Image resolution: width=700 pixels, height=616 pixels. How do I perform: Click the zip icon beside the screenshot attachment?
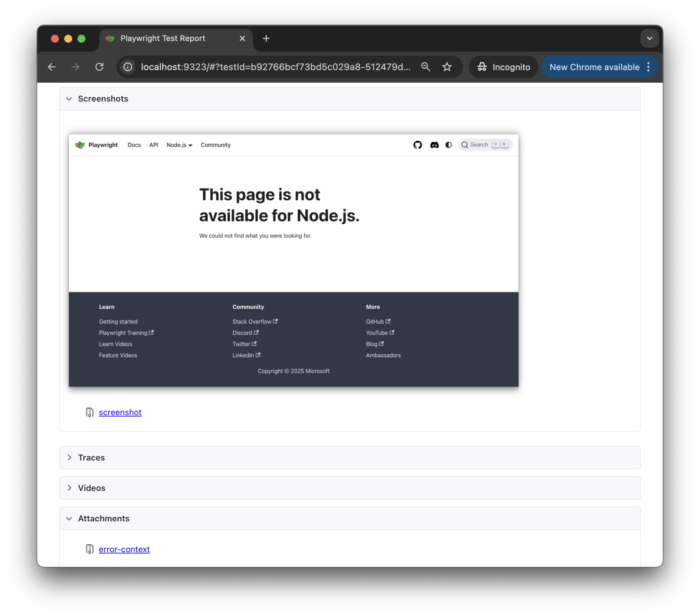pos(90,412)
